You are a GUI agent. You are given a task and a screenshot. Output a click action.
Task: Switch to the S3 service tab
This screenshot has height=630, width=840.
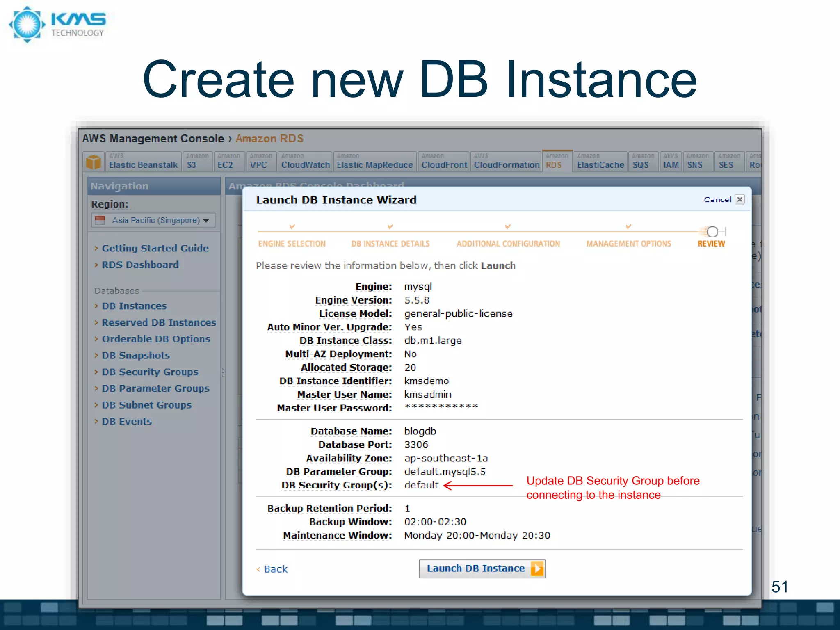198,161
